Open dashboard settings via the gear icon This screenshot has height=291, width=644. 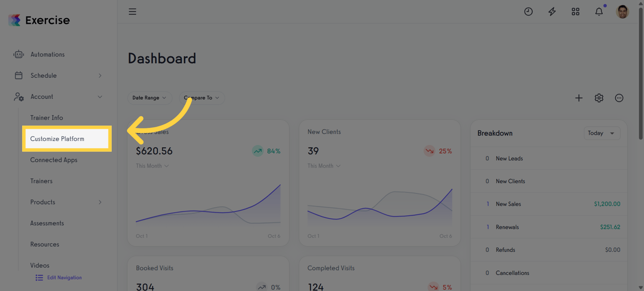599,98
